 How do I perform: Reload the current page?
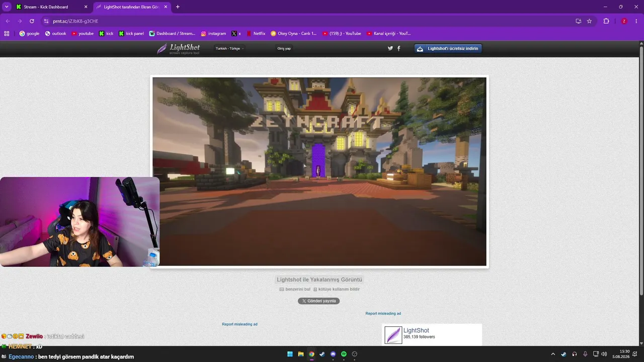tap(32, 21)
